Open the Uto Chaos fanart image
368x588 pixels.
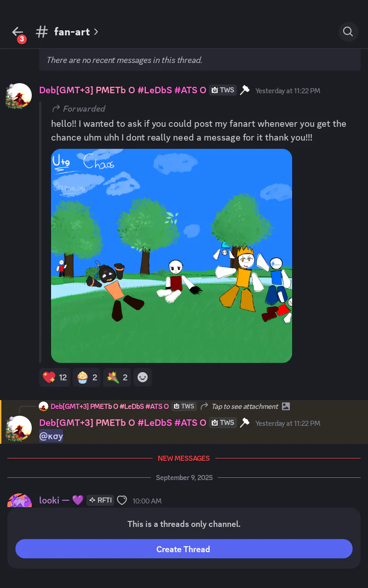[x=172, y=256]
